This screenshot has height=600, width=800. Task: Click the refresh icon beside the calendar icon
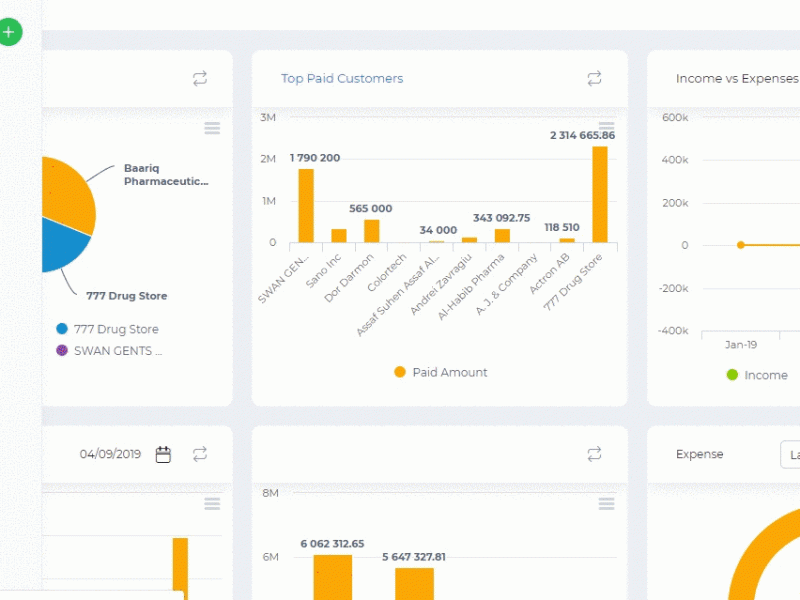[x=200, y=454]
